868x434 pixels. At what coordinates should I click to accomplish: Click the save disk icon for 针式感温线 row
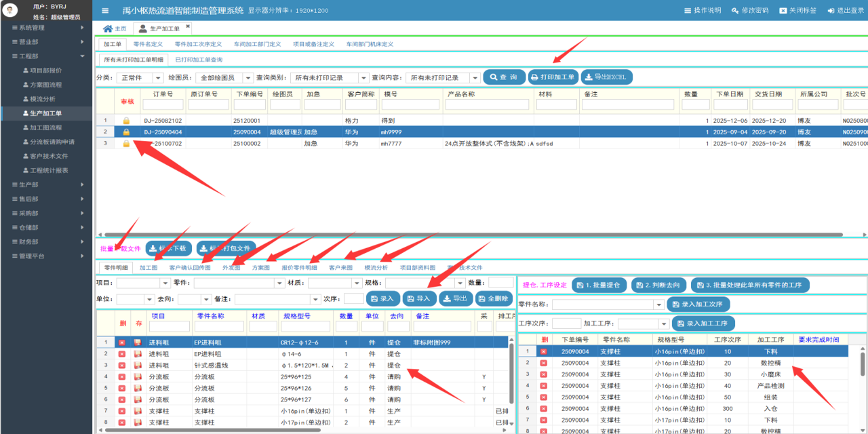138,365
